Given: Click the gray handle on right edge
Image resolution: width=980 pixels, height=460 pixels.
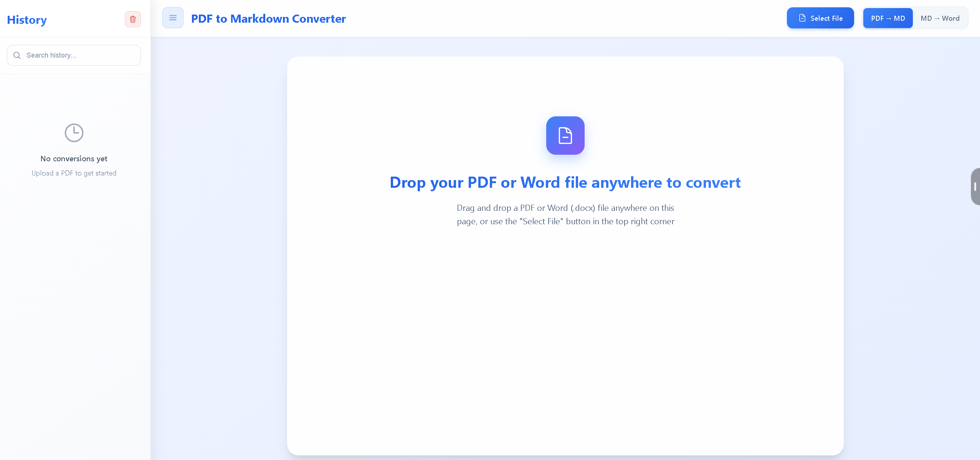Looking at the screenshot, I should (x=975, y=187).
